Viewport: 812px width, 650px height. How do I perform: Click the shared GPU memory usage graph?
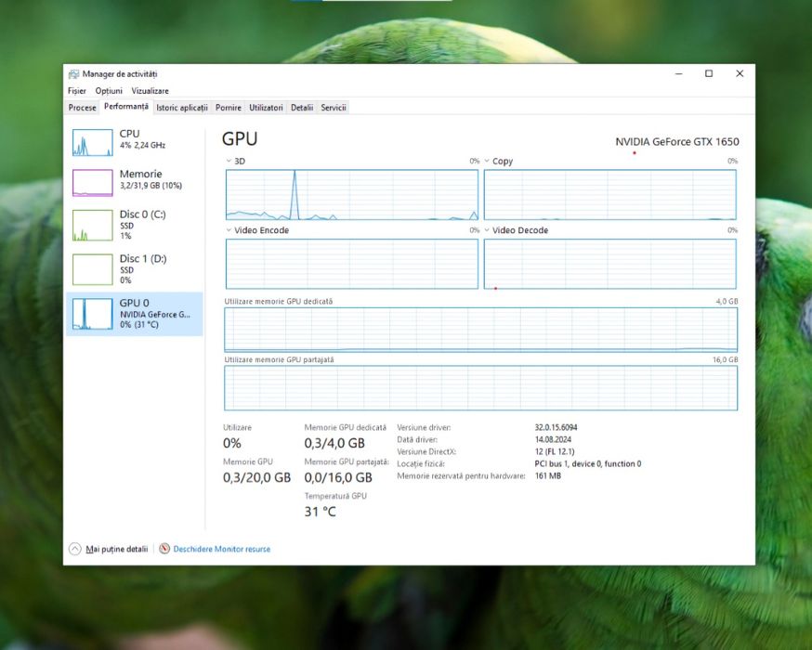coord(480,388)
